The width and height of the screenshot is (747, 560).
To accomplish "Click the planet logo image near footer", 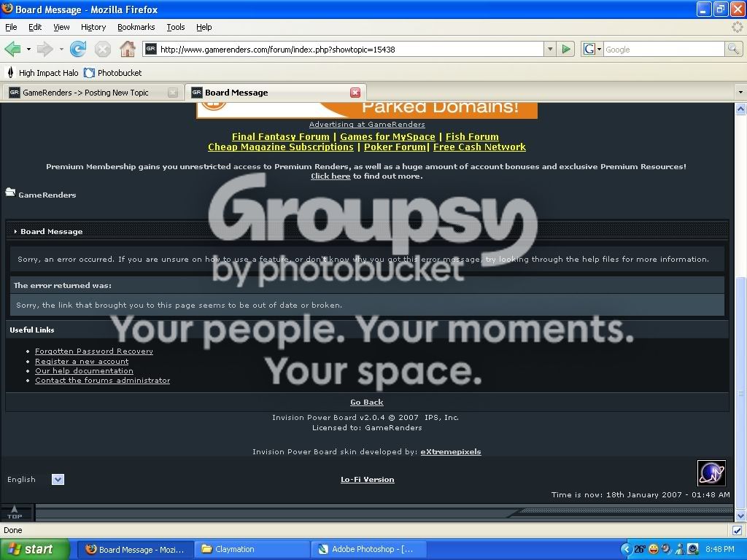I will pos(711,473).
